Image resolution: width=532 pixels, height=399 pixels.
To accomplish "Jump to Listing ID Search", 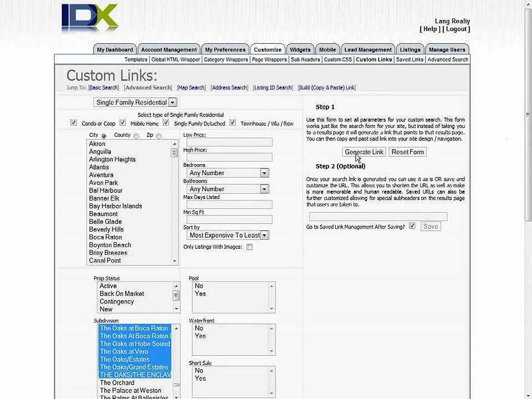I will point(273,88).
